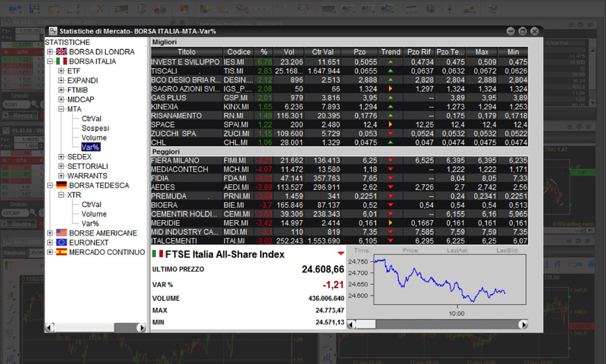This screenshot has width=606, height=364.
Task: Click the orange trend arrow in the SPACE row
Action: click(391, 124)
